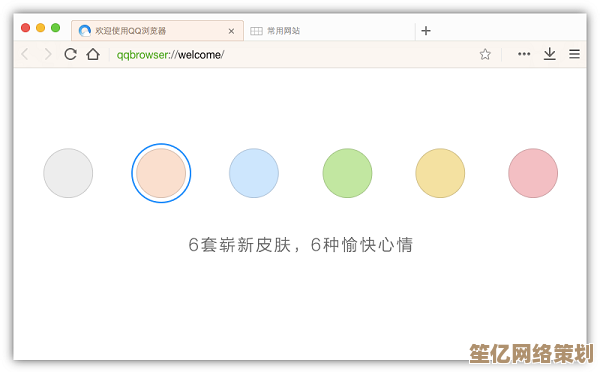Select the pink skin color

[x=533, y=173]
